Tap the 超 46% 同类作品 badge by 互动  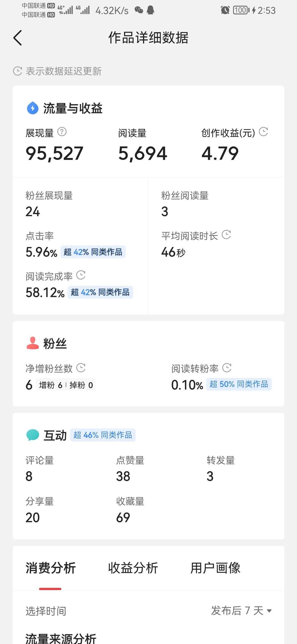click(103, 435)
